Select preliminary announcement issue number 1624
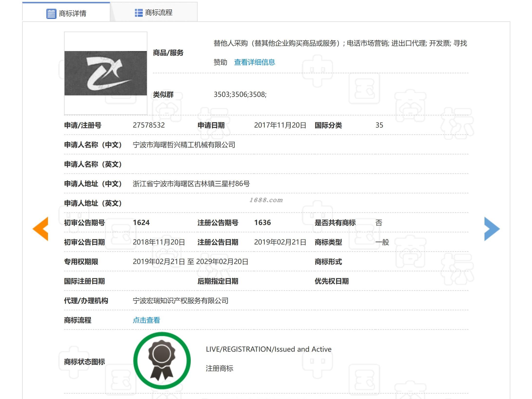The image size is (532, 399). pos(141,223)
